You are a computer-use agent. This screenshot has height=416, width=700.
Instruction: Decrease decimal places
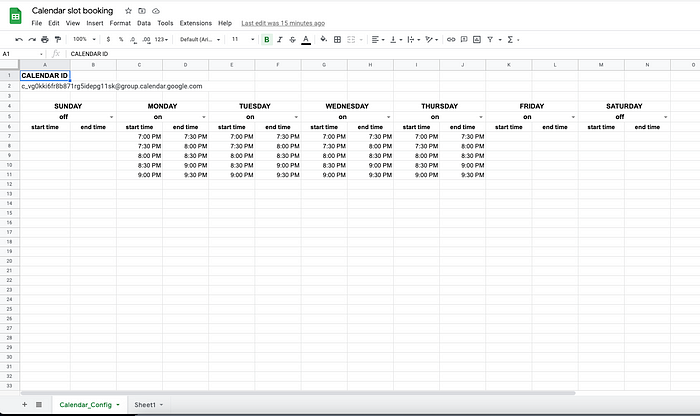pyautogui.click(x=133, y=40)
